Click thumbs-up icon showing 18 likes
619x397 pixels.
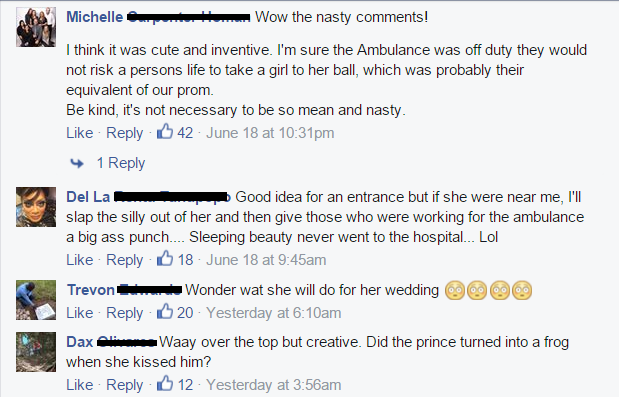165,258
